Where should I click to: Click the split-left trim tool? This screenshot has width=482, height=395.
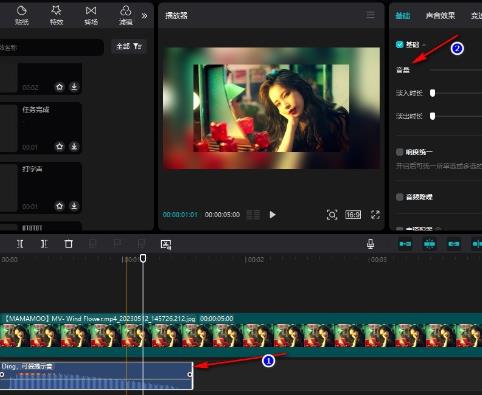click(20, 244)
